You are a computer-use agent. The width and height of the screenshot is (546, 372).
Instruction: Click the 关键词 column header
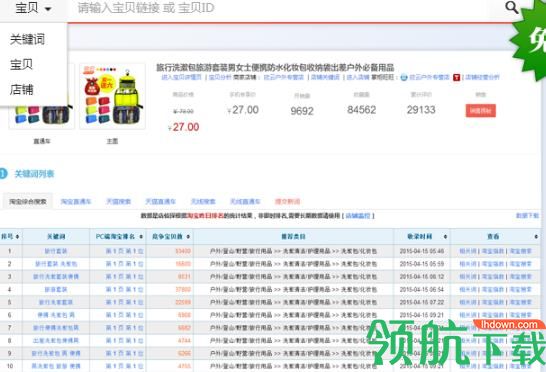click(x=56, y=237)
